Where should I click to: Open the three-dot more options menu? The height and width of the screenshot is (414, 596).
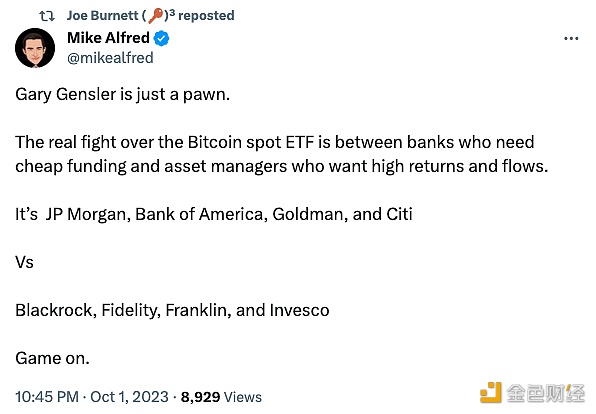click(571, 38)
